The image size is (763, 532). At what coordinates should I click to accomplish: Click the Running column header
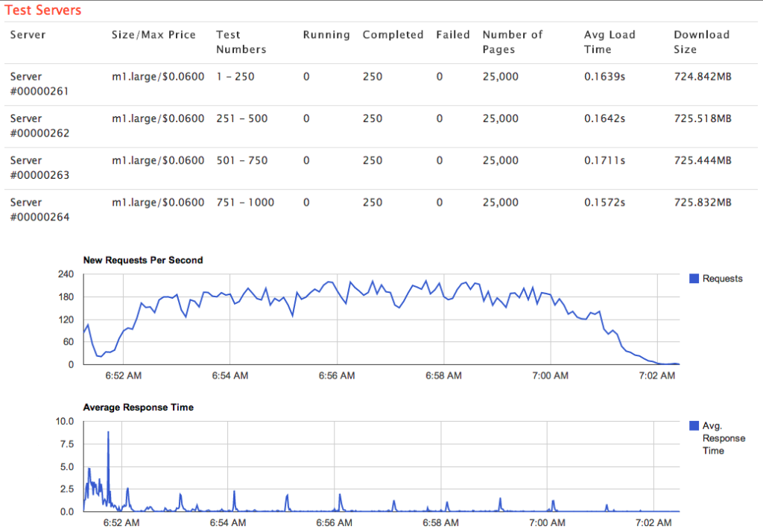coord(326,34)
